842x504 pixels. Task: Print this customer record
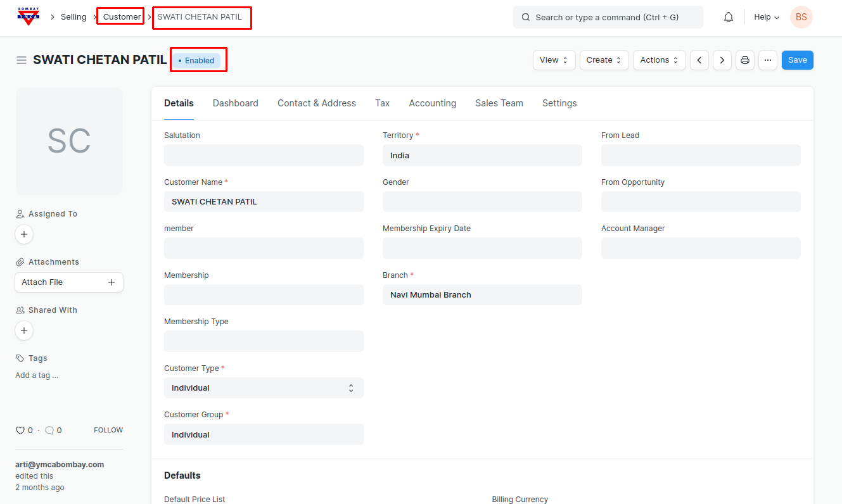pyautogui.click(x=745, y=60)
